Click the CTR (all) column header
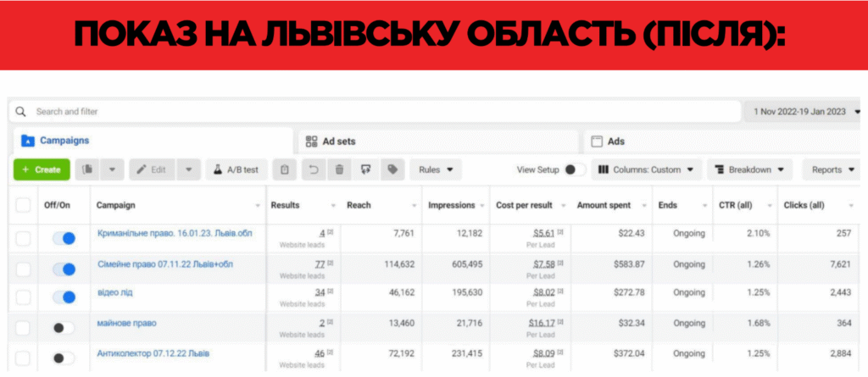 [736, 205]
